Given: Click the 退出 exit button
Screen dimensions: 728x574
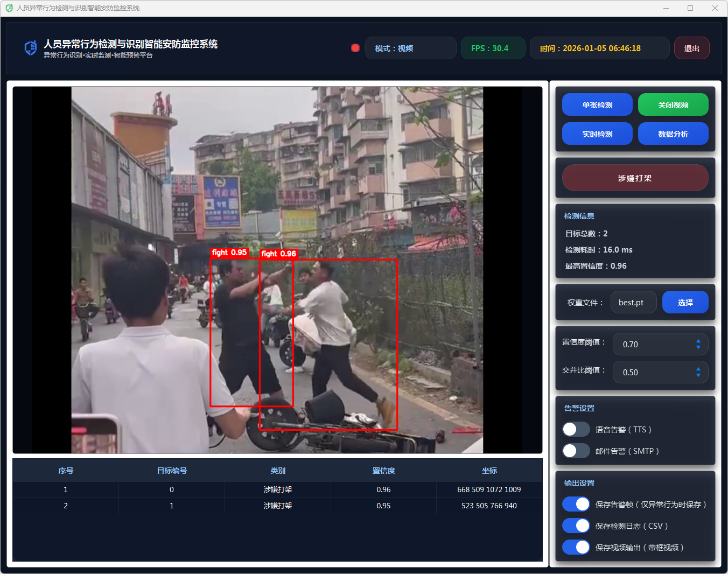Looking at the screenshot, I should pyautogui.click(x=691, y=48).
